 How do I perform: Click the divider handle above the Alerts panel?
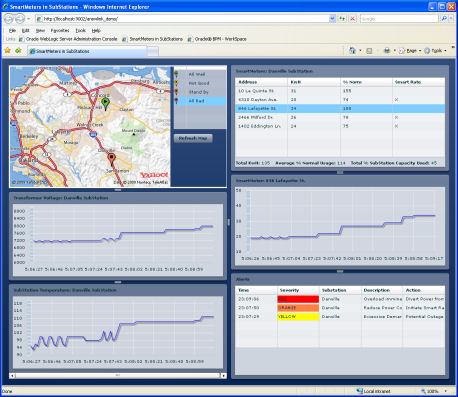pyautogui.click(x=340, y=271)
